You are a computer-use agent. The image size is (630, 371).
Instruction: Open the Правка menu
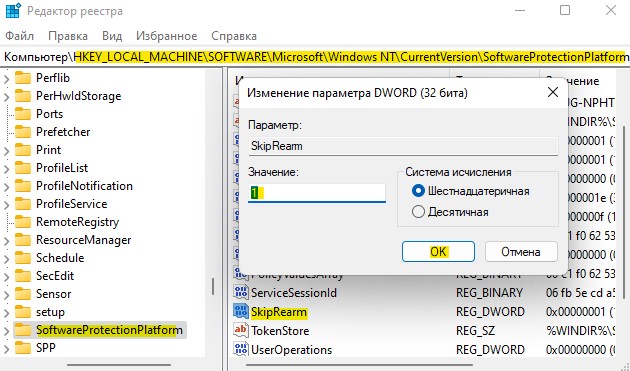click(x=68, y=36)
